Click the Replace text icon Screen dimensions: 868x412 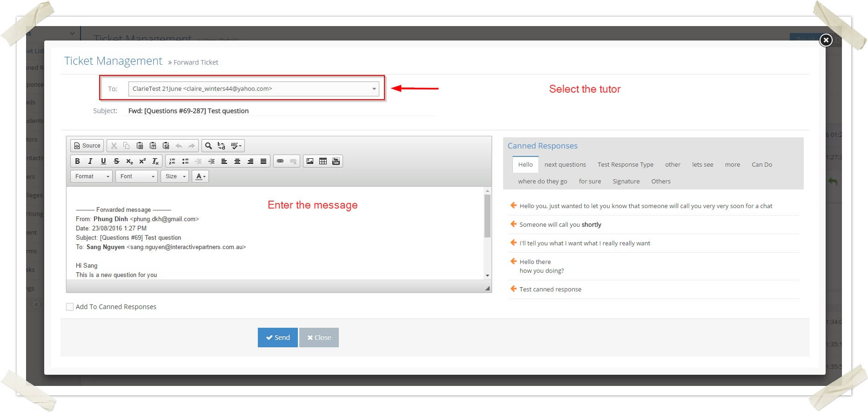click(222, 146)
